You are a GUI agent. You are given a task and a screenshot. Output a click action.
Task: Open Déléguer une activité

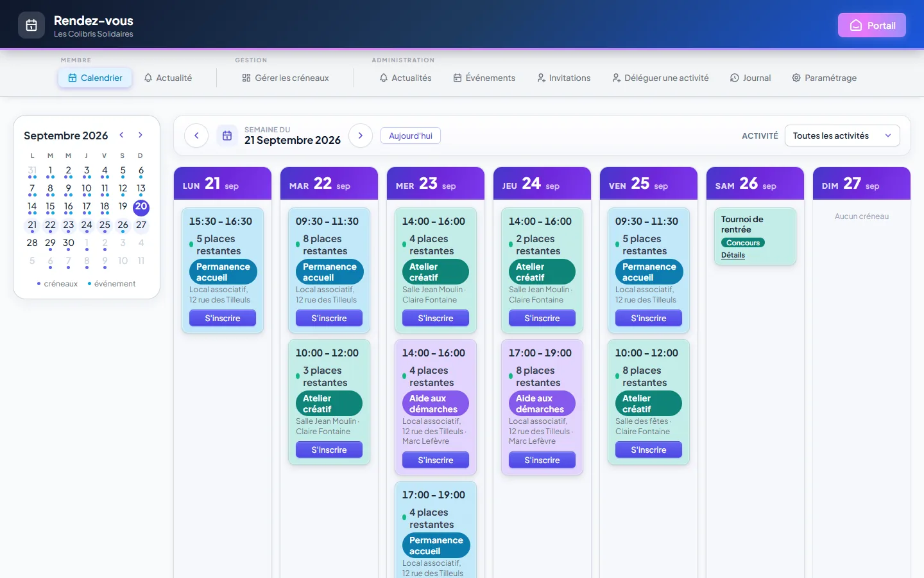tap(660, 78)
